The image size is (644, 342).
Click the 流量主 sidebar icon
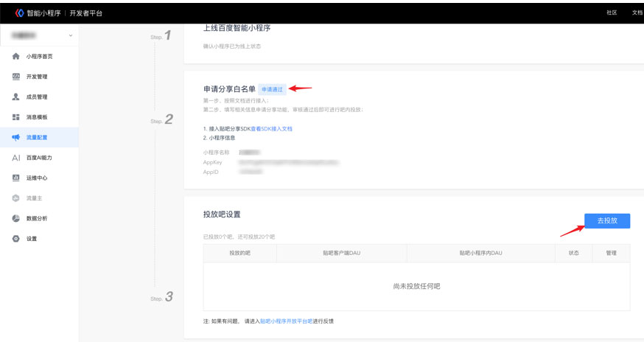coord(15,198)
